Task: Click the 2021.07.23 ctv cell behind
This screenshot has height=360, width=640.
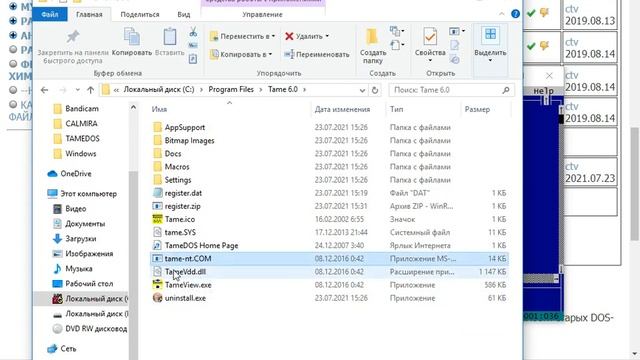Action: [x=590, y=172]
